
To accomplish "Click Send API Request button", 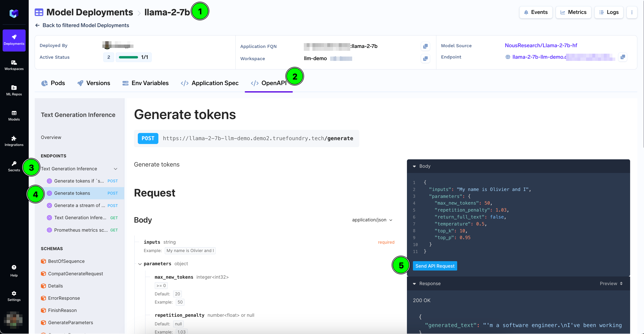I will point(434,266).
